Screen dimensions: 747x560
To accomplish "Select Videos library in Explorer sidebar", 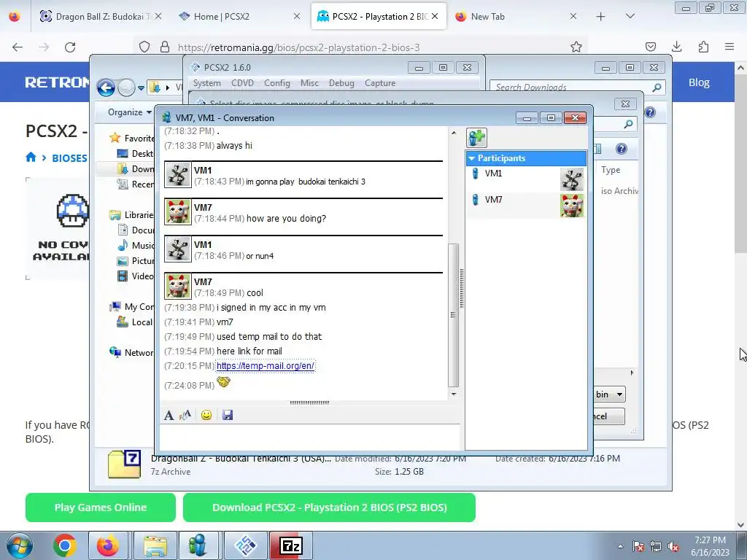I will pos(136,276).
